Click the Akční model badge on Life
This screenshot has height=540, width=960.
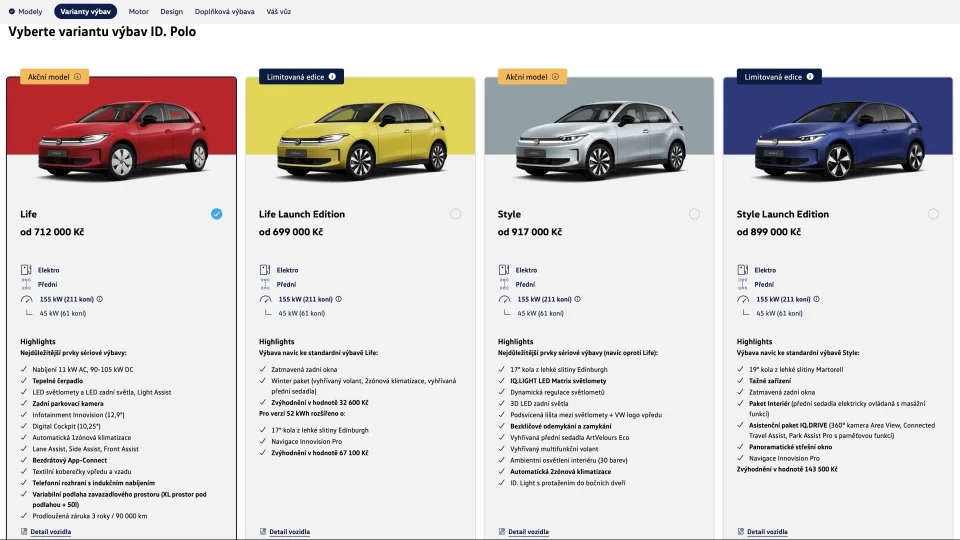(x=54, y=77)
